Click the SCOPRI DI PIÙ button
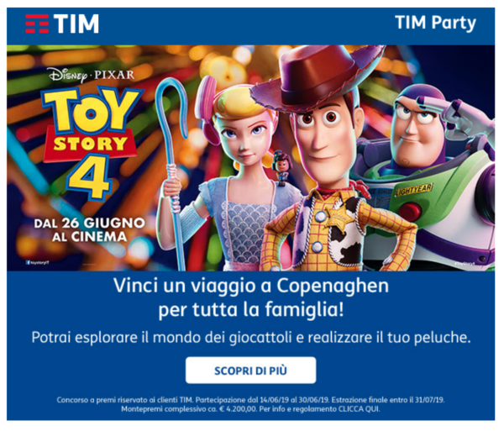The image size is (504, 431). click(250, 371)
